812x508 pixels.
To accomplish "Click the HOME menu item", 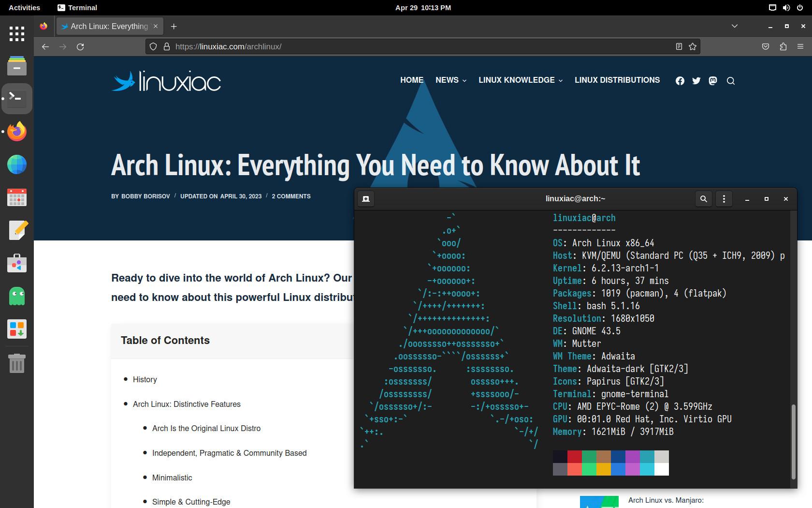I will pos(411,80).
